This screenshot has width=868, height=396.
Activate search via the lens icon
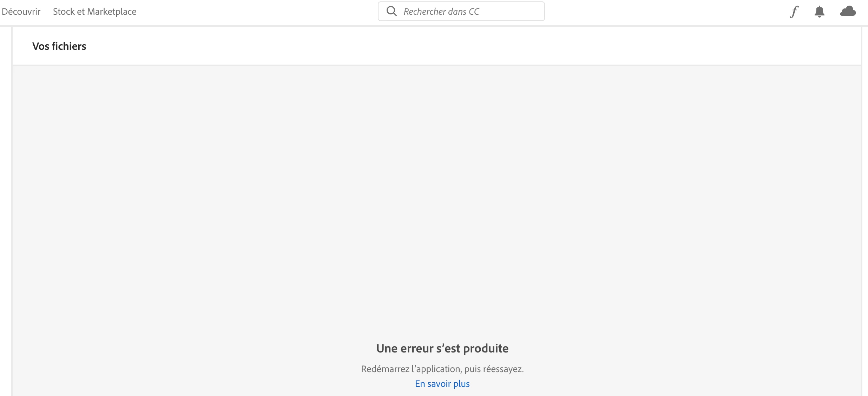tap(392, 11)
